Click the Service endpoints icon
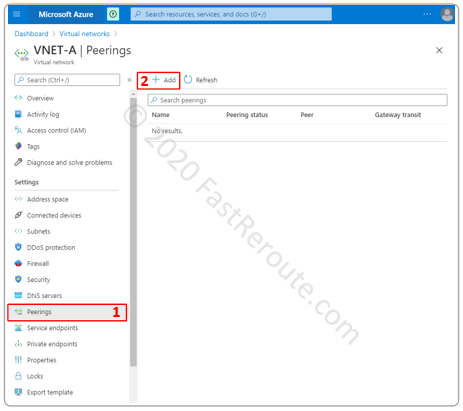 point(18,327)
